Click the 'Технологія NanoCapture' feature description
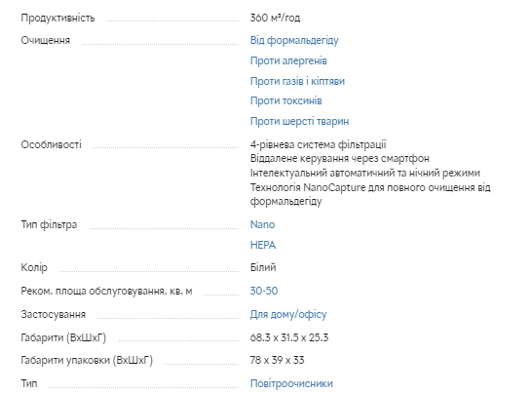Image resolution: width=532 pixels, height=394 pixels. point(370,194)
